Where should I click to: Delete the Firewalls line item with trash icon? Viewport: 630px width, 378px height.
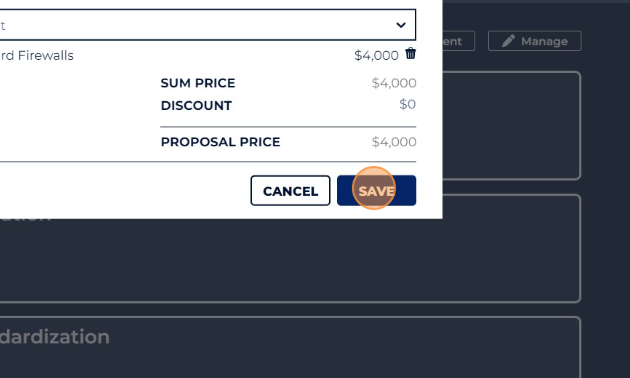point(410,53)
